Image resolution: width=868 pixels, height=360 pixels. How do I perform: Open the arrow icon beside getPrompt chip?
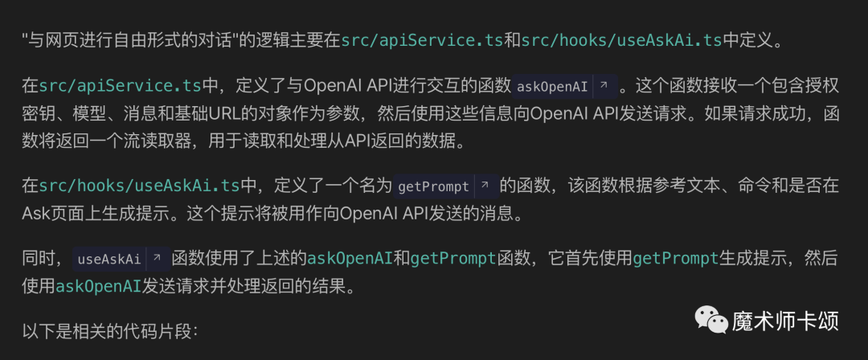pos(485,186)
